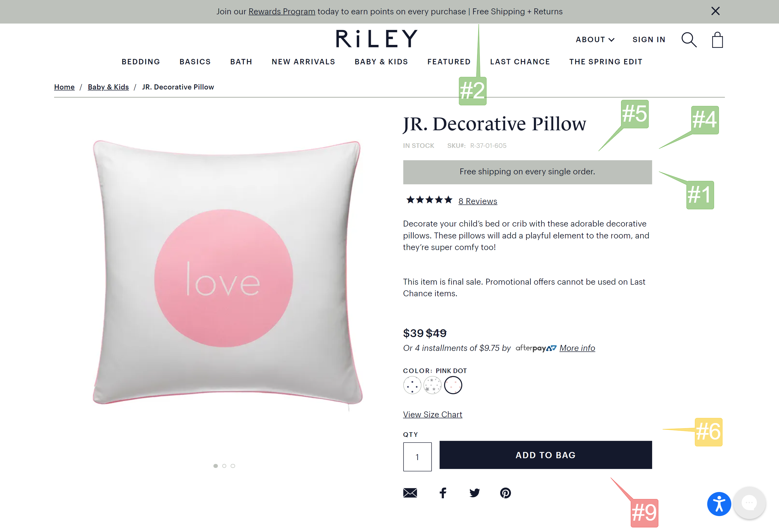Open the shopping bag icon

pos(717,40)
